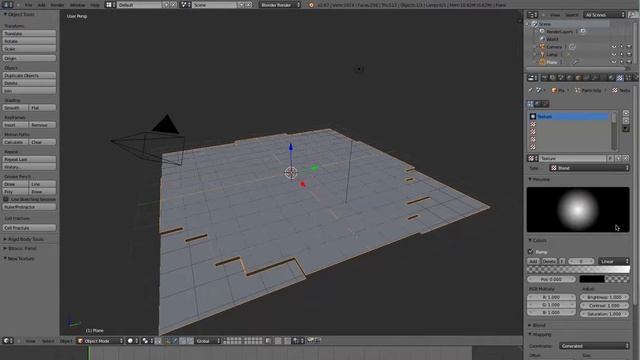640x360 pixels.
Task: Open texture Type Blend dropdown
Action: click(x=589, y=168)
